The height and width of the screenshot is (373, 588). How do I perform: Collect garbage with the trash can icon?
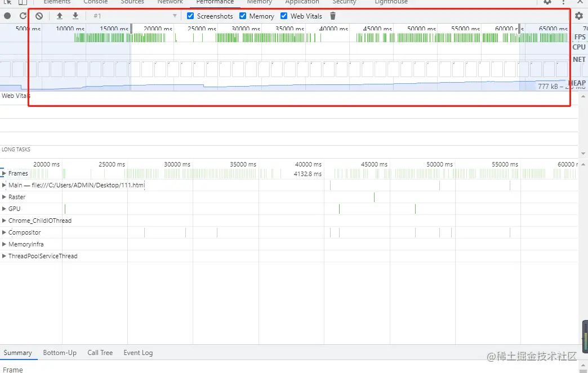coord(333,16)
